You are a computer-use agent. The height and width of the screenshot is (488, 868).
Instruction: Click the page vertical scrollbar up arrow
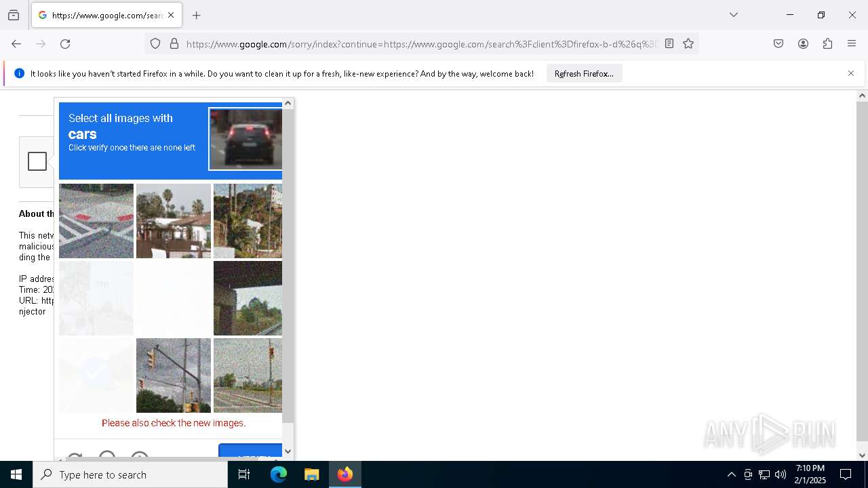(862, 96)
